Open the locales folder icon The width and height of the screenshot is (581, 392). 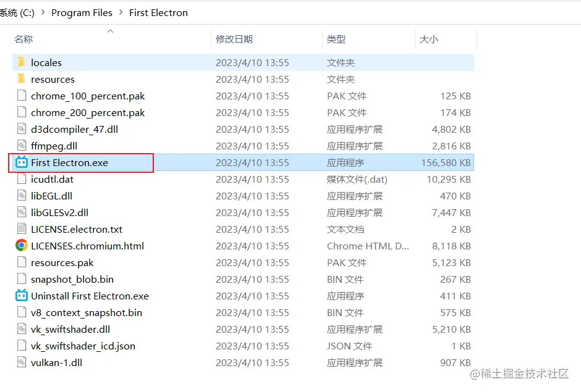pyautogui.click(x=22, y=62)
